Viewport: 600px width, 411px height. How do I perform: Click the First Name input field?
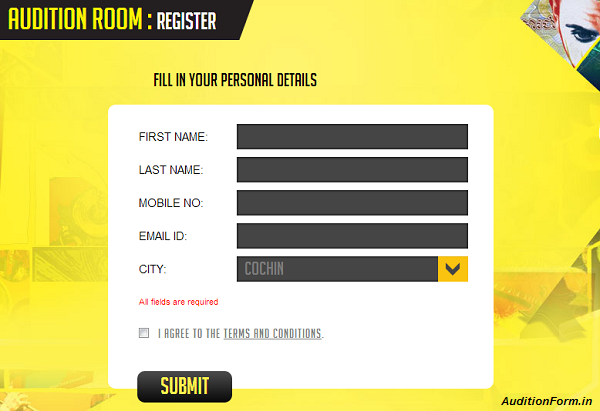[x=352, y=136]
